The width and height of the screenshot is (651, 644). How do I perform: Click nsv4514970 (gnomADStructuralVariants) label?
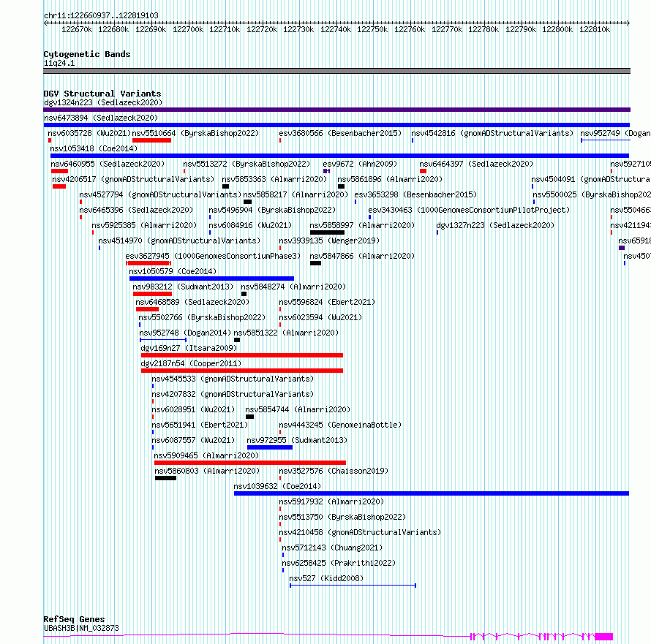[179, 240]
